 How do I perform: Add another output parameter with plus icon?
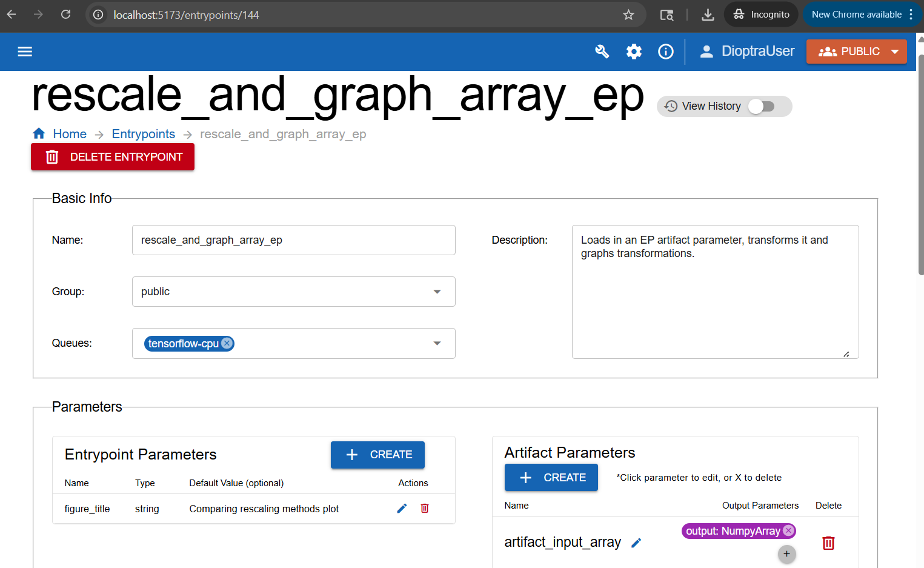click(786, 553)
